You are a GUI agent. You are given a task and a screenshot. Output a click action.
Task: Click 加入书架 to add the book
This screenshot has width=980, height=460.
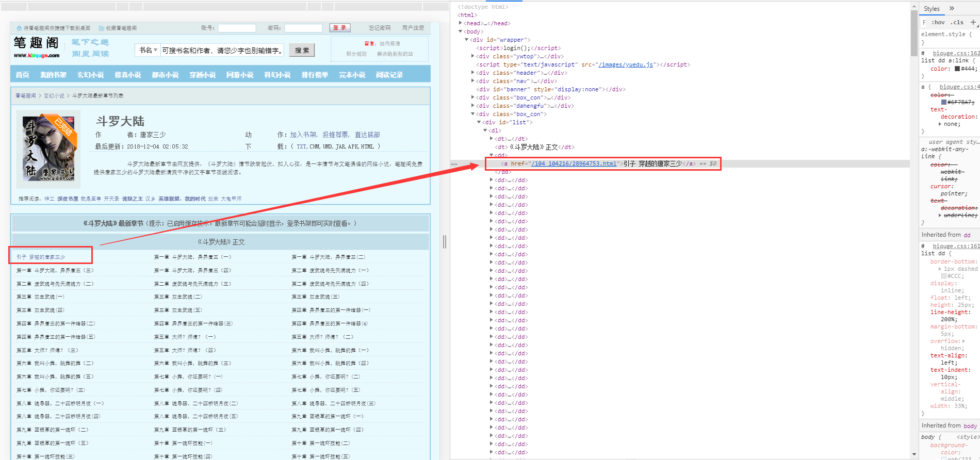(x=303, y=135)
